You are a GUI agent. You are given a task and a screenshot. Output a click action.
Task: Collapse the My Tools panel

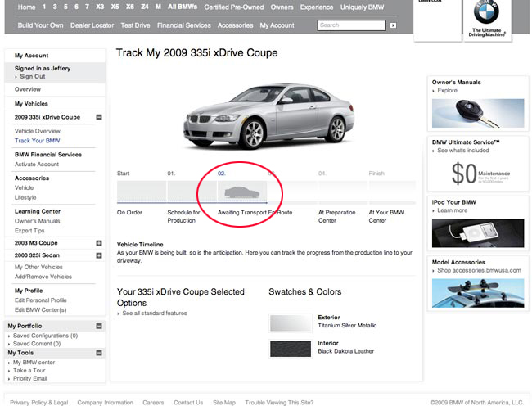(x=99, y=353)
